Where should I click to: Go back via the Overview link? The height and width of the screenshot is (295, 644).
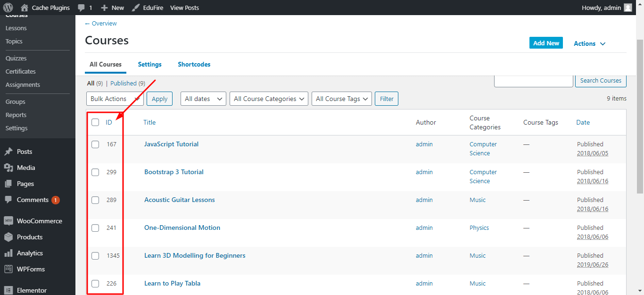click(x=101, y=24)
